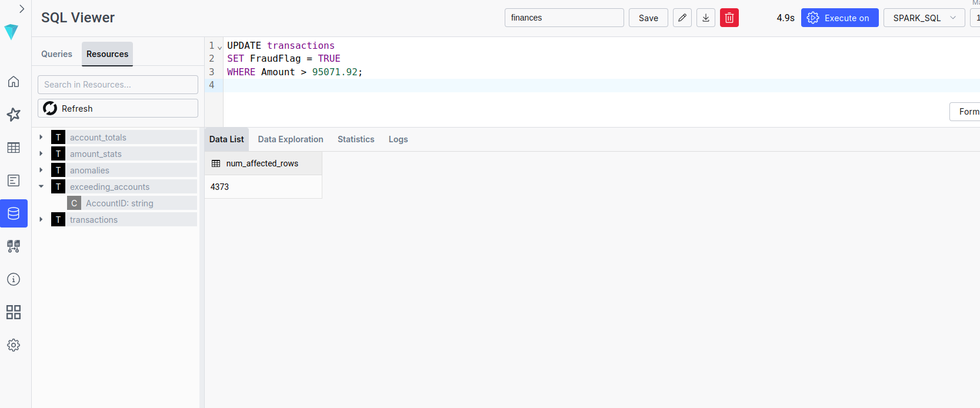Expand the anomalies table node
This screenshot has height=408, width=980.
pos(41,170)
